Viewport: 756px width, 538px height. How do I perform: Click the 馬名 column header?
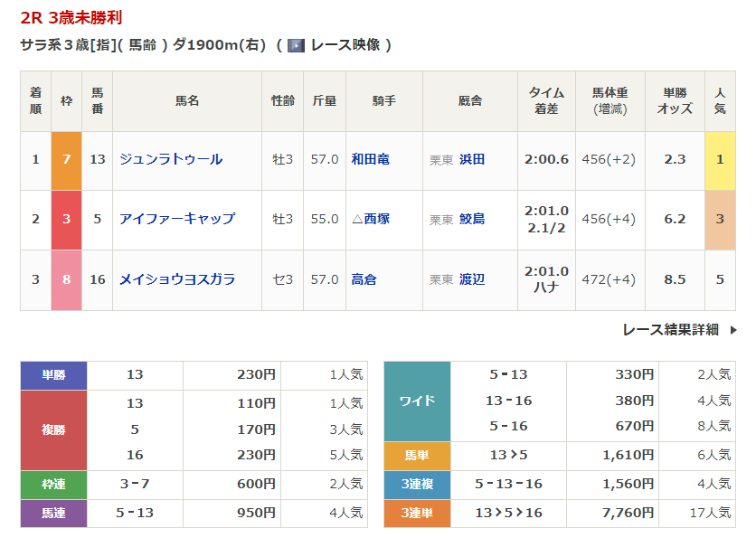pyautogui.click(x=186, y=101)
